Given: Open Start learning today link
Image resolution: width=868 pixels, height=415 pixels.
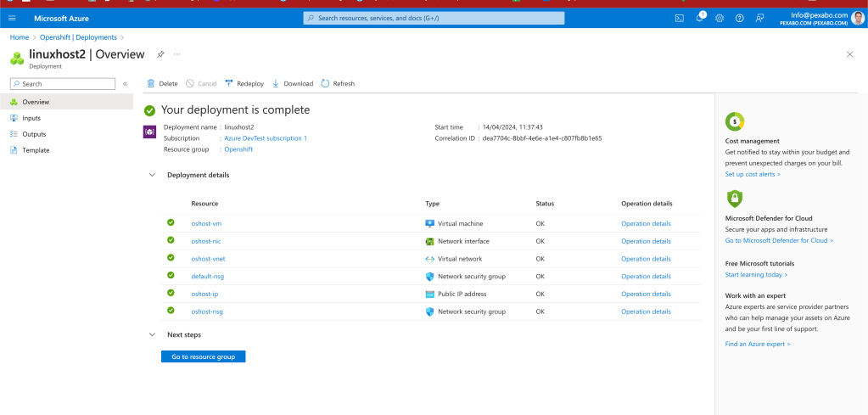Looking at the screenshot, I should coord(756,274).
